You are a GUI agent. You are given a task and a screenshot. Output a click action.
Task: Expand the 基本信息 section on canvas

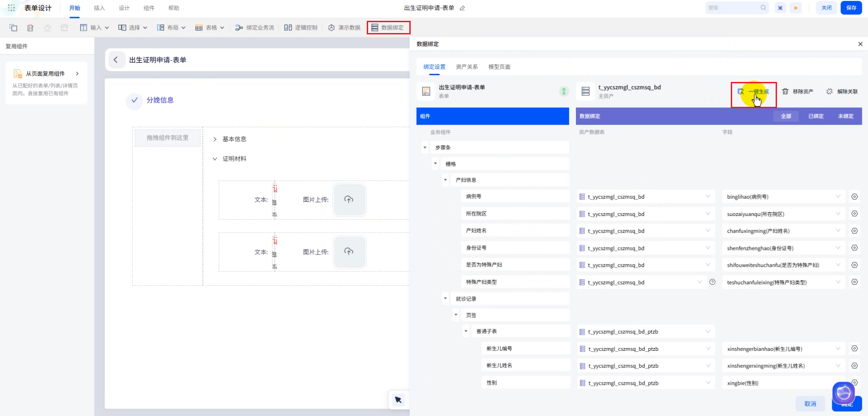[215, 139]
